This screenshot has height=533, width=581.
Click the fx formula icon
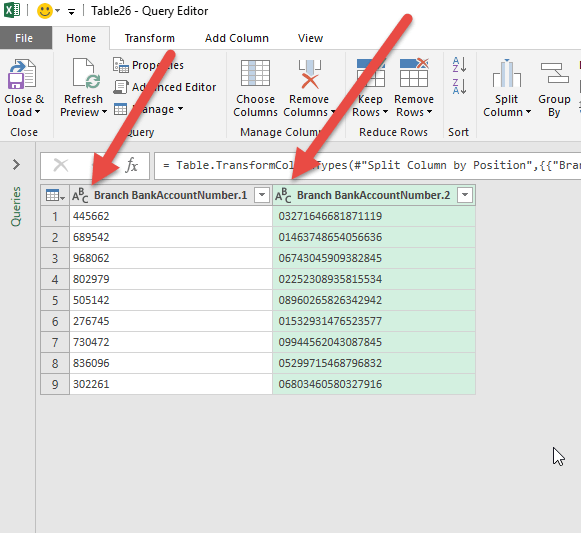pos(132,165)
